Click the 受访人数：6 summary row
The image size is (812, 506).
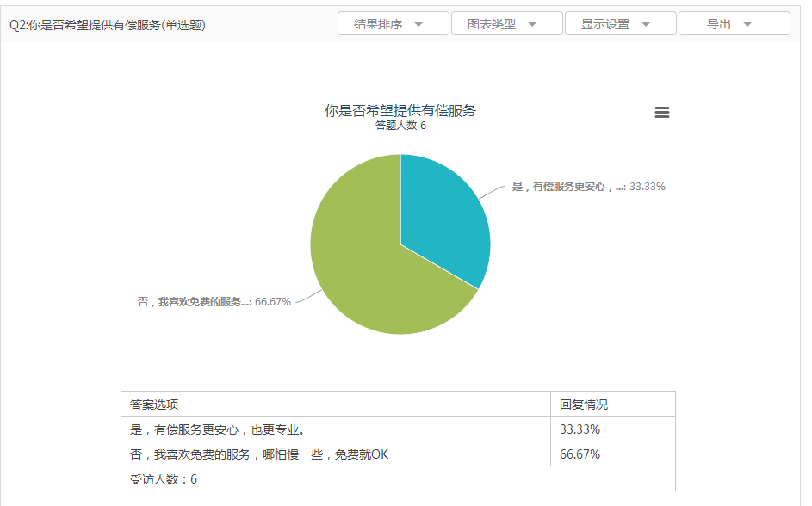coord(164,478)
